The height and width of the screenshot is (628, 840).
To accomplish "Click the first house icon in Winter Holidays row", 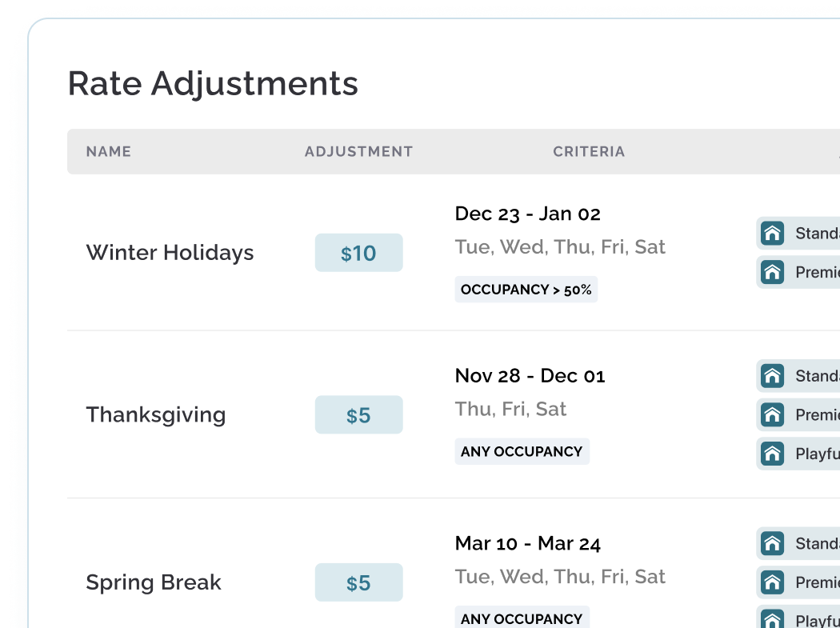I will coord(772,233).
